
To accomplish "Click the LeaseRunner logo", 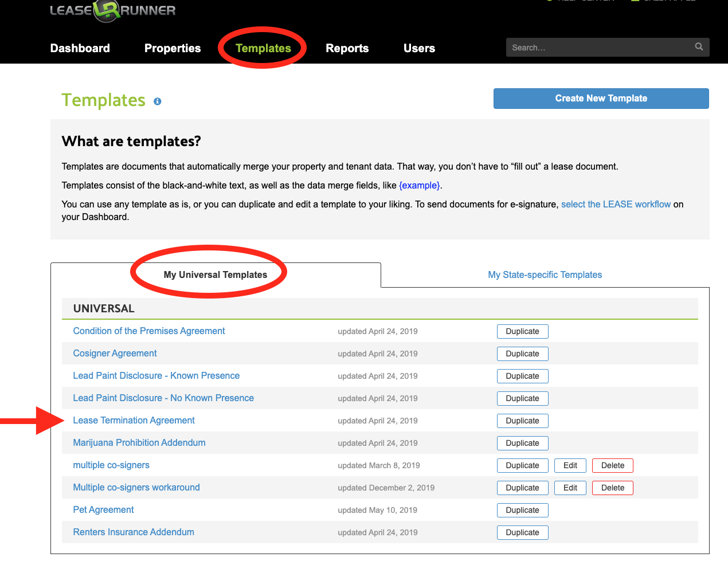I will 112,10.
